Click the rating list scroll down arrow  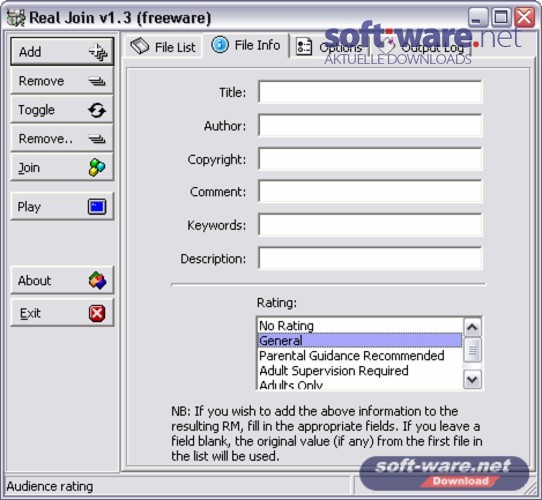(472, 380)
